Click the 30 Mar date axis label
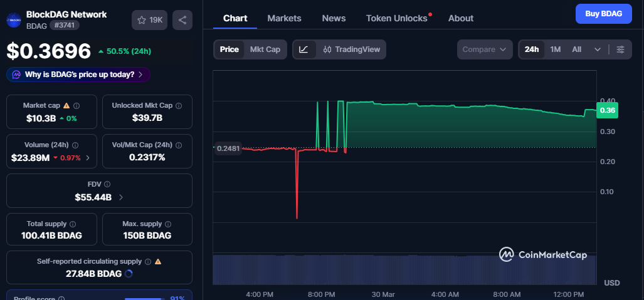Screen dimensions: 644x300 tap(383, 294)
